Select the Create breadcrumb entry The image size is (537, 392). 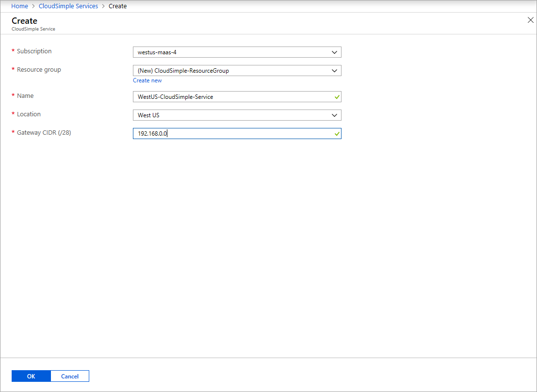117,6
